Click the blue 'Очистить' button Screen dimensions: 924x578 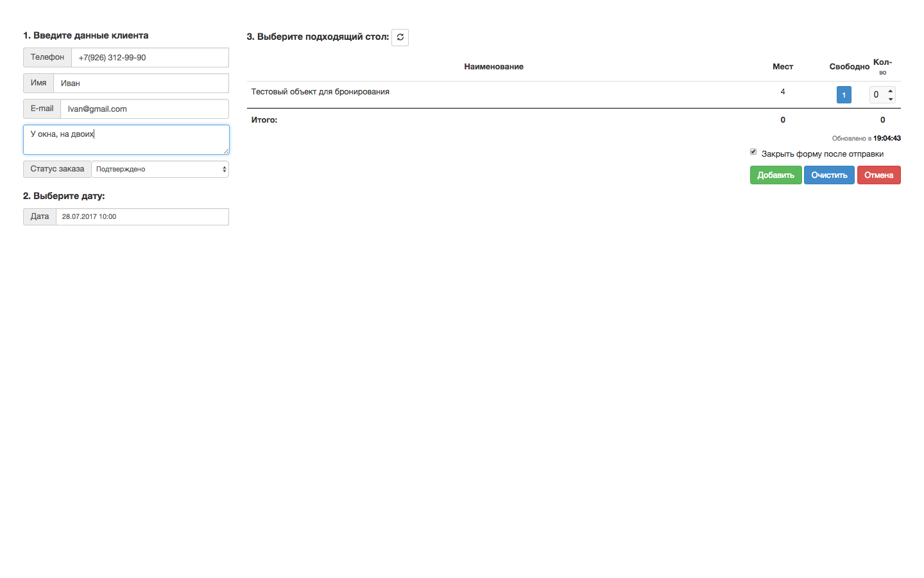829,175
